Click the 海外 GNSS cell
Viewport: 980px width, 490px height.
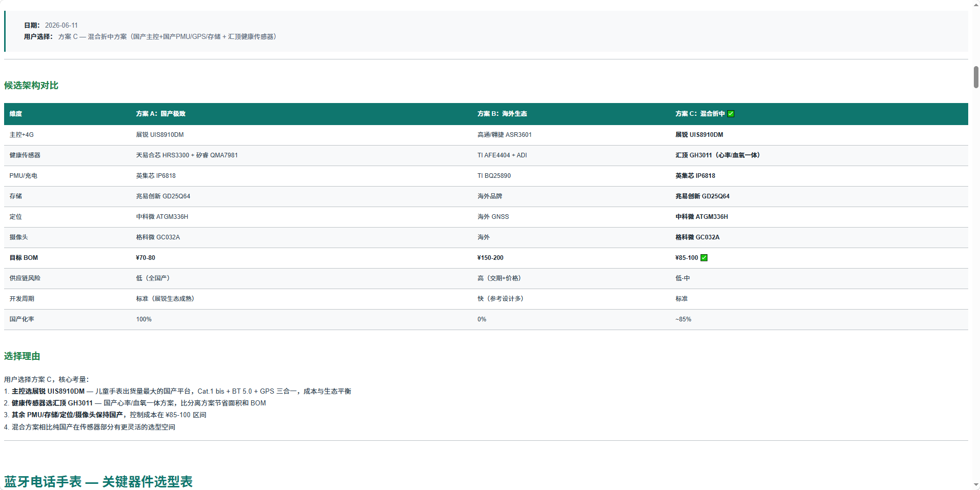coord(494,217)
